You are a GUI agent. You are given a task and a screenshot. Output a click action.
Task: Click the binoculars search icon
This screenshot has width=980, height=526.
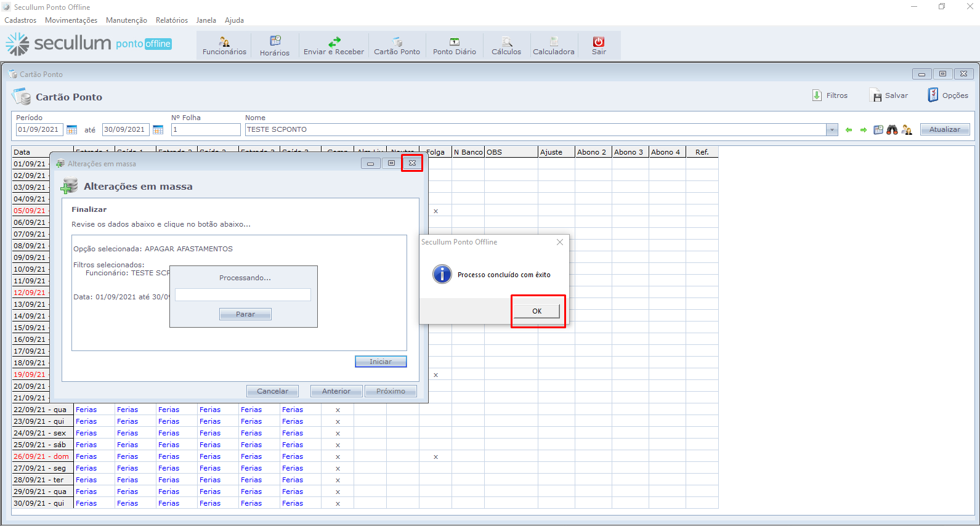click(892, 130)
